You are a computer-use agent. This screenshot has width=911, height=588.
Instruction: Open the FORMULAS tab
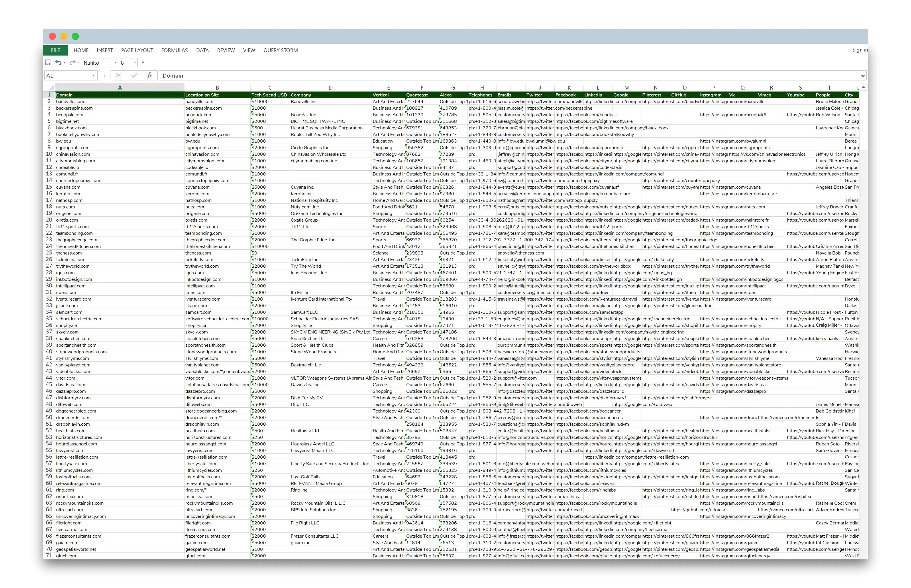(174, 50)
